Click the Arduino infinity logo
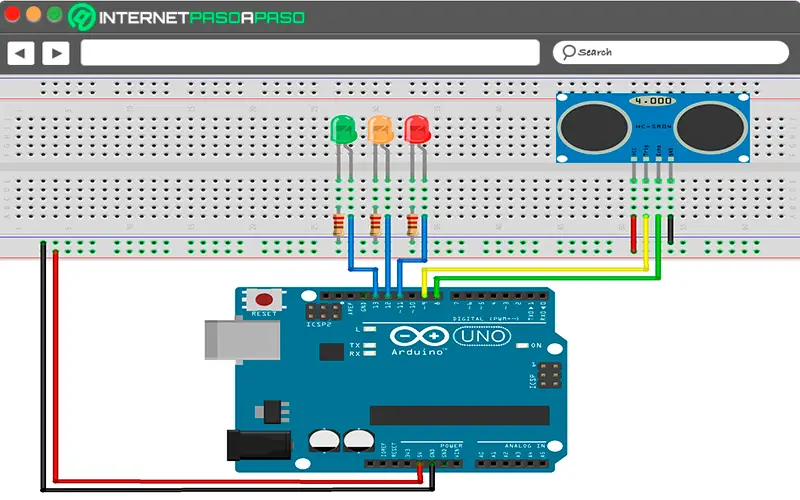The height and width of the screenshot is (500, 800). (419, 336)
